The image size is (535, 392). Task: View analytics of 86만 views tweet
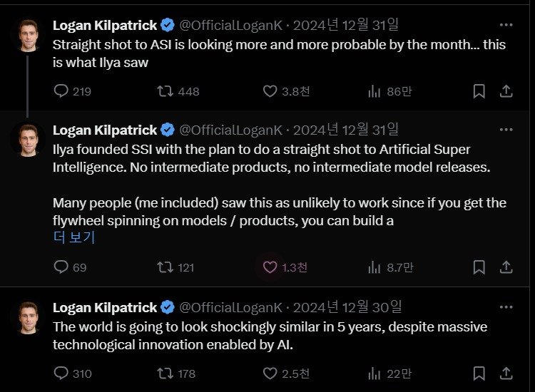pyautogui.click(x=374, y=91)
